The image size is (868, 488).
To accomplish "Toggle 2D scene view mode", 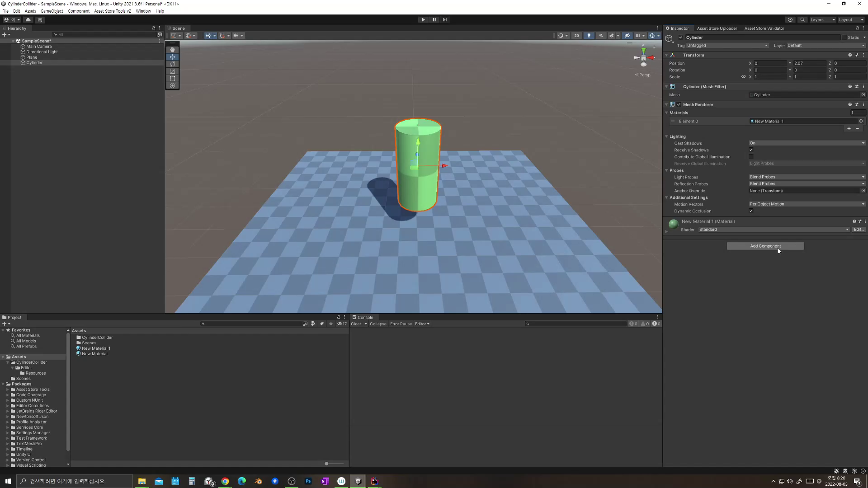I will pyautogui.click(x=576, y=36).
